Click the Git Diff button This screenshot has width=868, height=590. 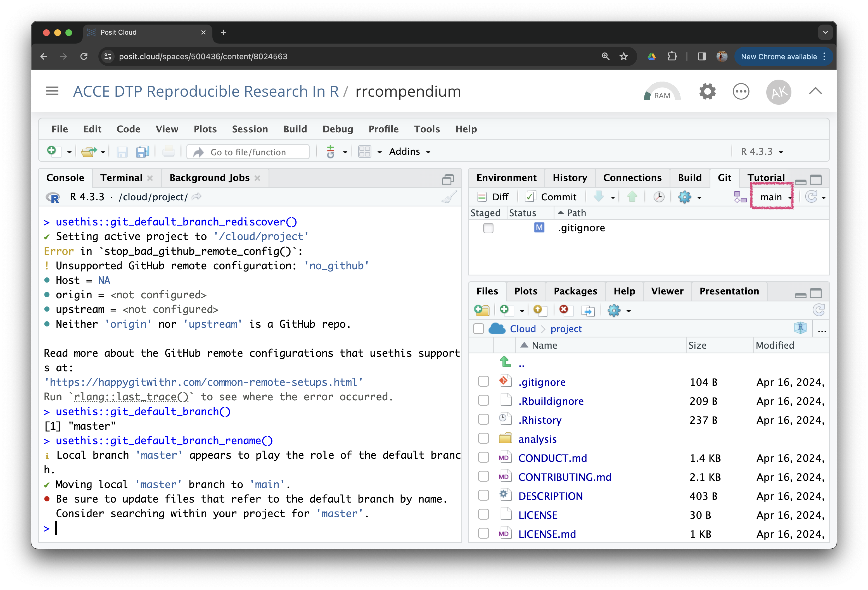click(493, 197)
